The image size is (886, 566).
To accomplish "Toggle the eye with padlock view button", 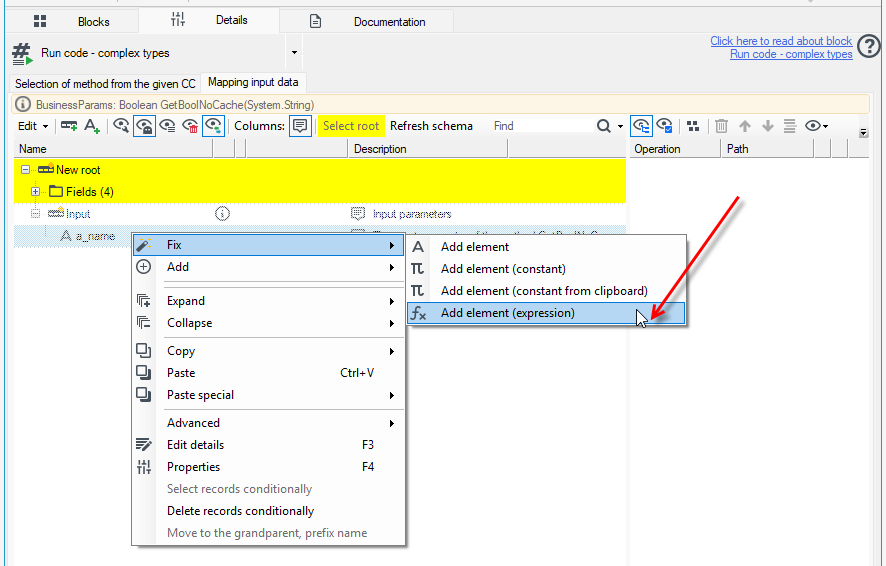I will point(145,126).
